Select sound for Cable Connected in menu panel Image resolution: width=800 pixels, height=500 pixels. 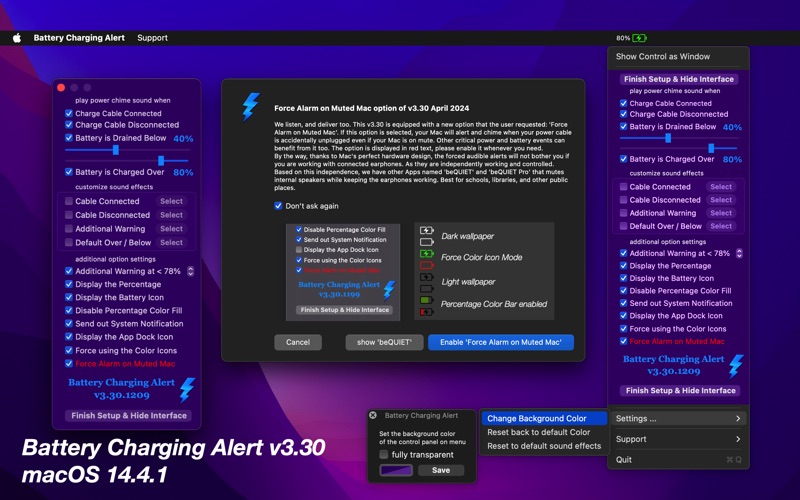721,187
